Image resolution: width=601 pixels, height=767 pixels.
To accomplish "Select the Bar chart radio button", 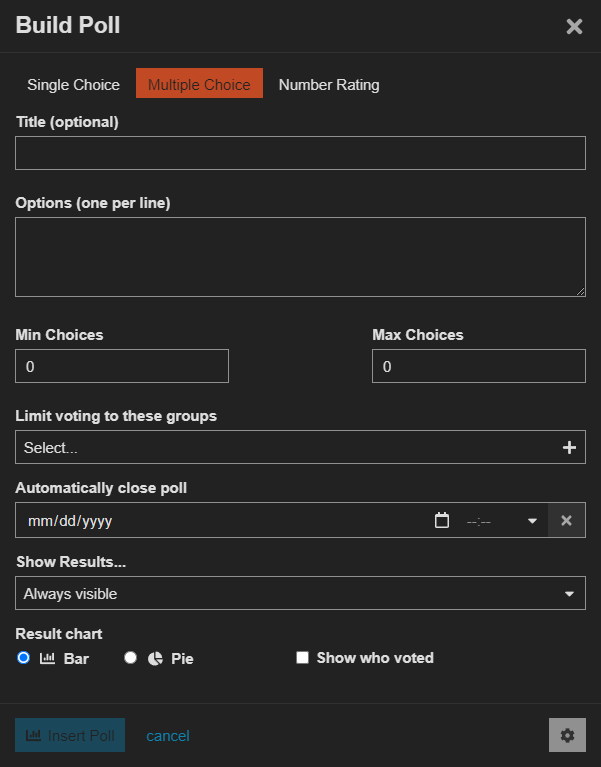I will pyautogui.click(x=23, y=657).
